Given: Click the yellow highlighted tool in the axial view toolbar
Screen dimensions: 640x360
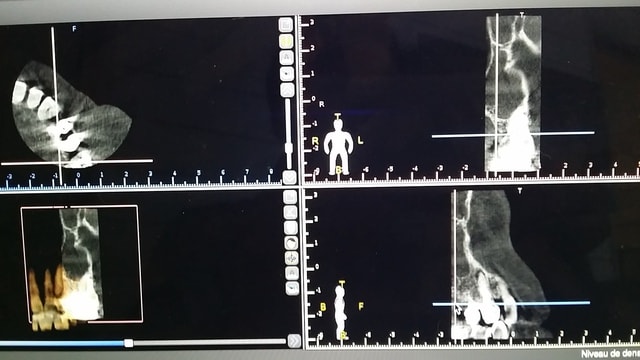Looking at the screenshot, I should coord(286,41).
